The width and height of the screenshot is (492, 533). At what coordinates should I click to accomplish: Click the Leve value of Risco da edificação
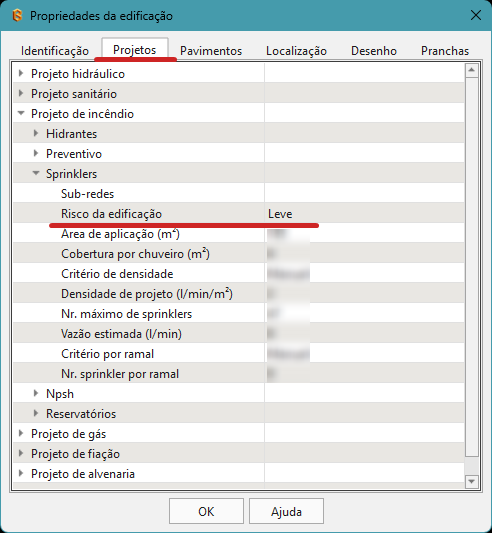coord(280,214)
